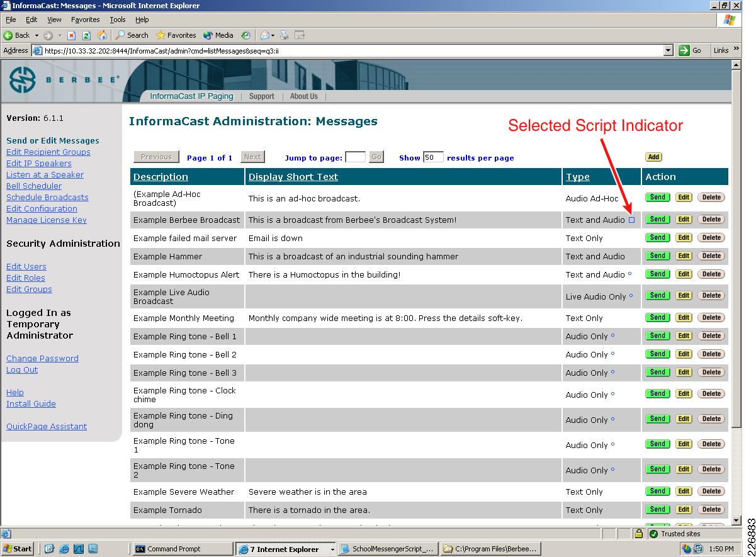756x557 pixels.
Task: Click the script indicator circle for Ring tone Bell 1
Action: (x=612, y=336)
